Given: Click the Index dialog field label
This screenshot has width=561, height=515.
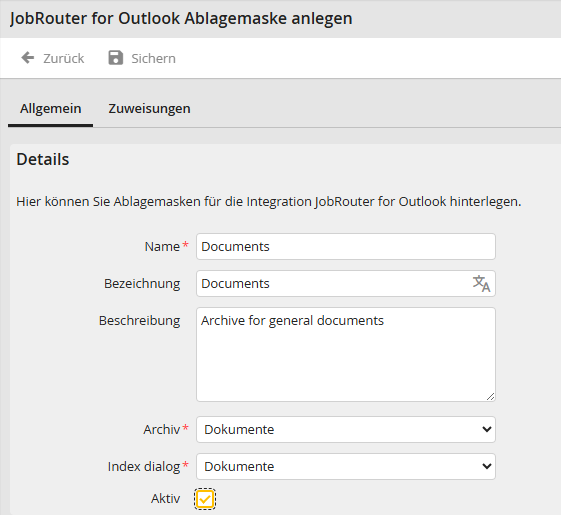Looking at the screenshot, I should coord(144,467).
